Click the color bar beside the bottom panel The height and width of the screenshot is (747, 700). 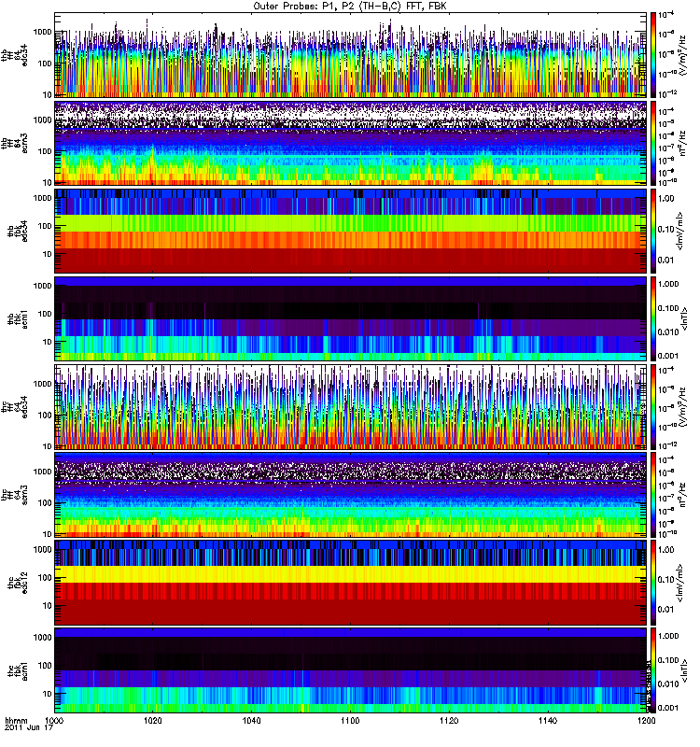[x=653, y=669]
